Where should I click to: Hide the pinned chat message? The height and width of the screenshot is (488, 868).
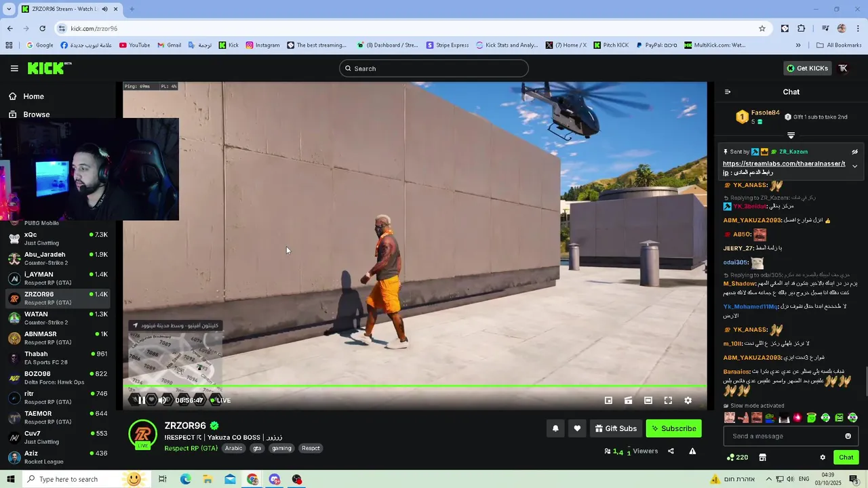click(854, 152)
